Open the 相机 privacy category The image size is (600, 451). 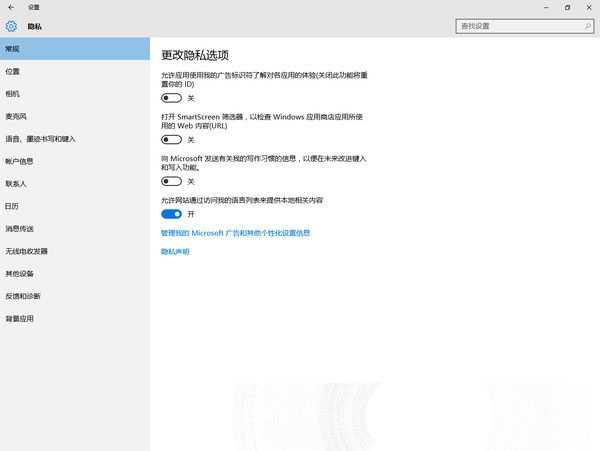75,94
